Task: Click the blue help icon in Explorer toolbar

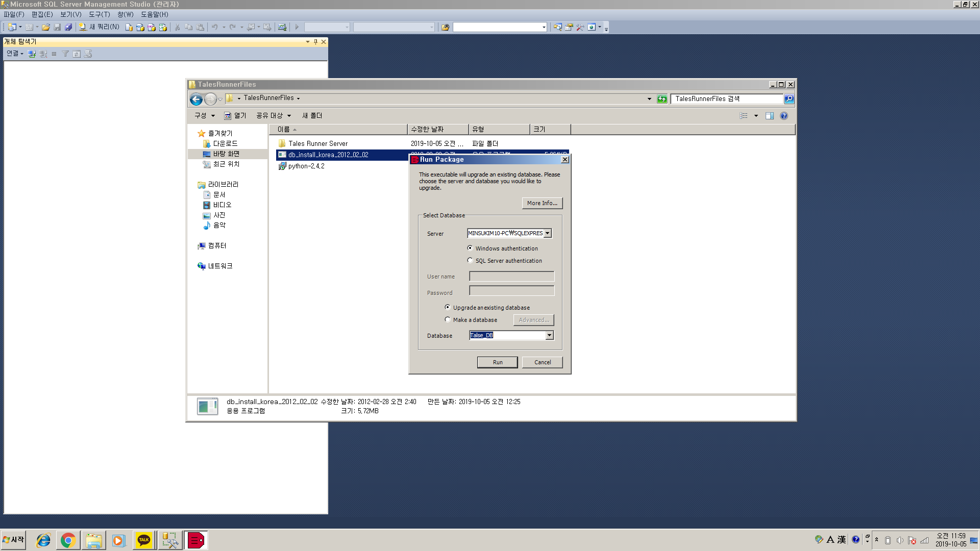Action: point(784,116)
